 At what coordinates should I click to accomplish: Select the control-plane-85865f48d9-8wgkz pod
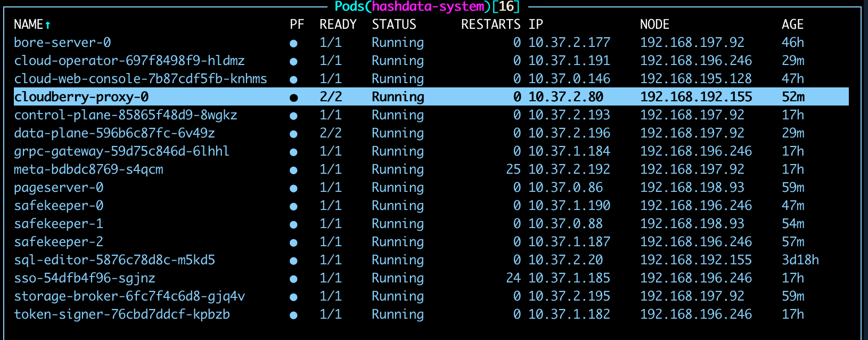pos(125,115)
